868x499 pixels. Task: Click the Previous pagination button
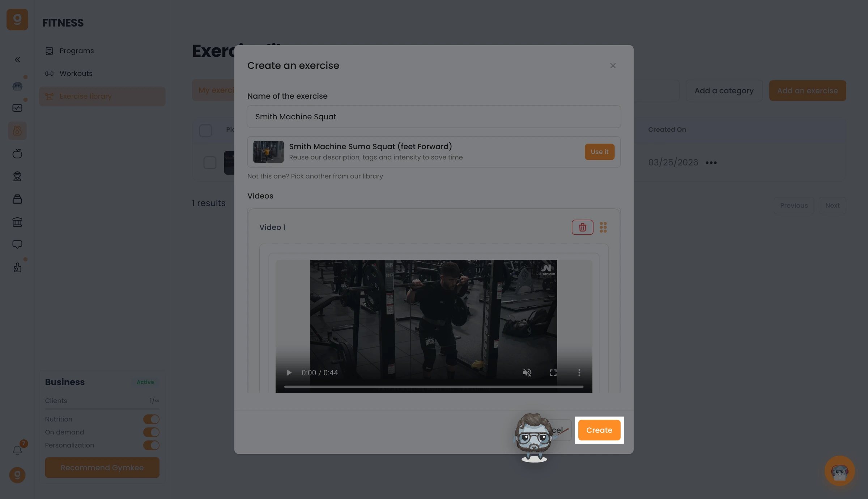click(794, 205)
